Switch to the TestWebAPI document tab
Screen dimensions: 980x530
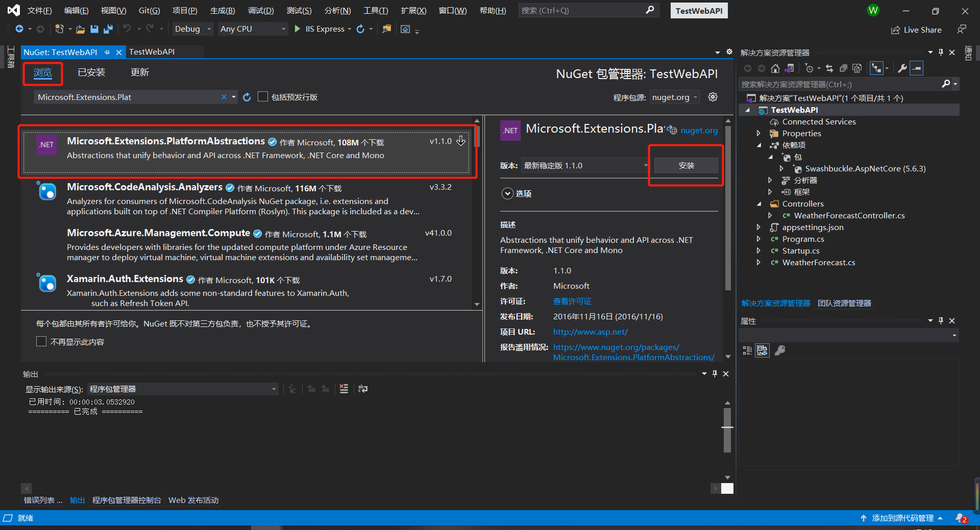[x=152, y=52]
